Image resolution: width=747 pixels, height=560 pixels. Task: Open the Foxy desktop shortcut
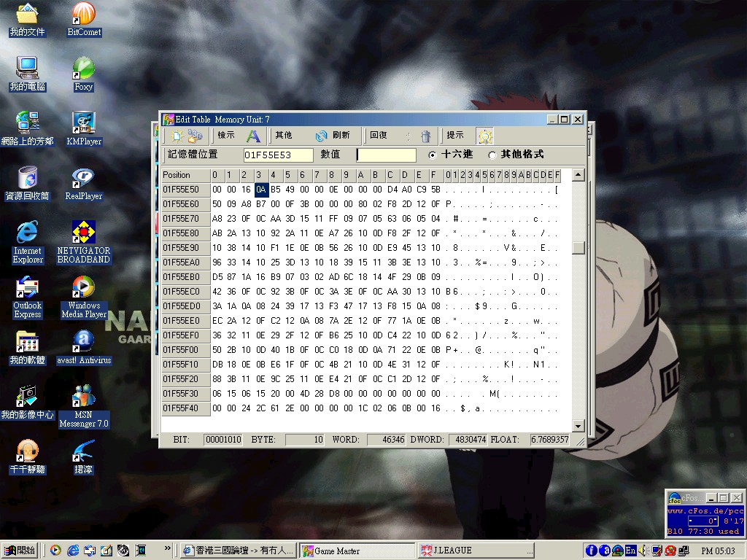coord(83,75)
